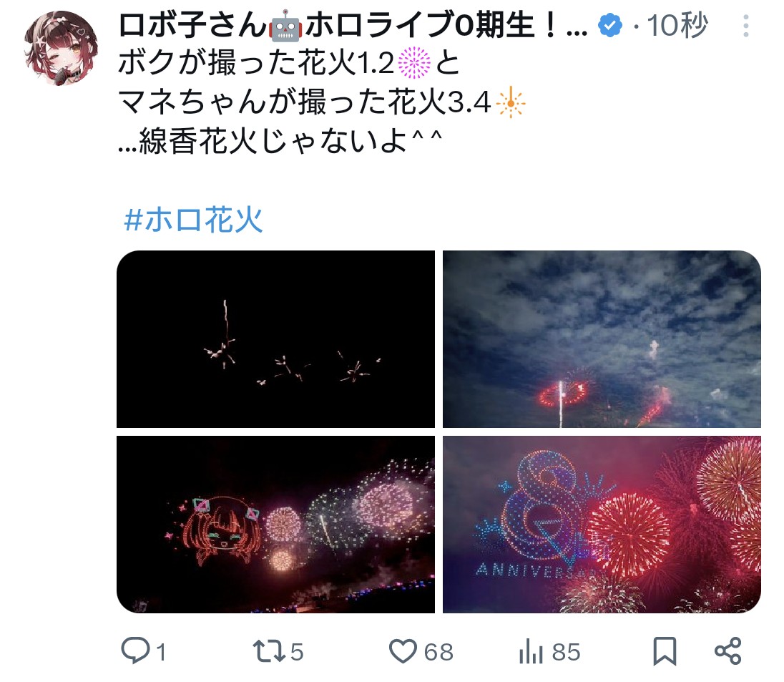Viewport: 784px width, 682px height.
Task: Click the view count 85
Action: 566,653
